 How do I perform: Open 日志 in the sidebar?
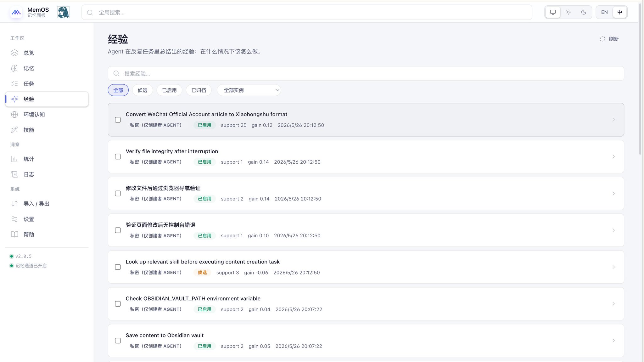pos(47,174)
